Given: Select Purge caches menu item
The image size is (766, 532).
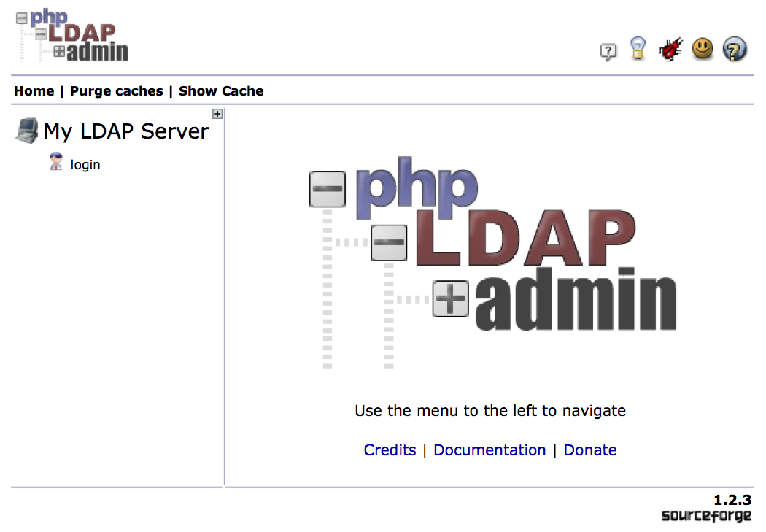Looking at the screenshot, I should click(x=116, y=91).
